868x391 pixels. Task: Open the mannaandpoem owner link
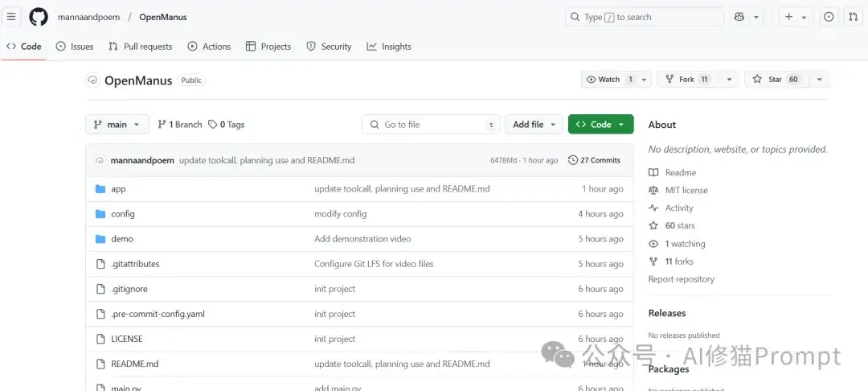click(x=88, y=17)
